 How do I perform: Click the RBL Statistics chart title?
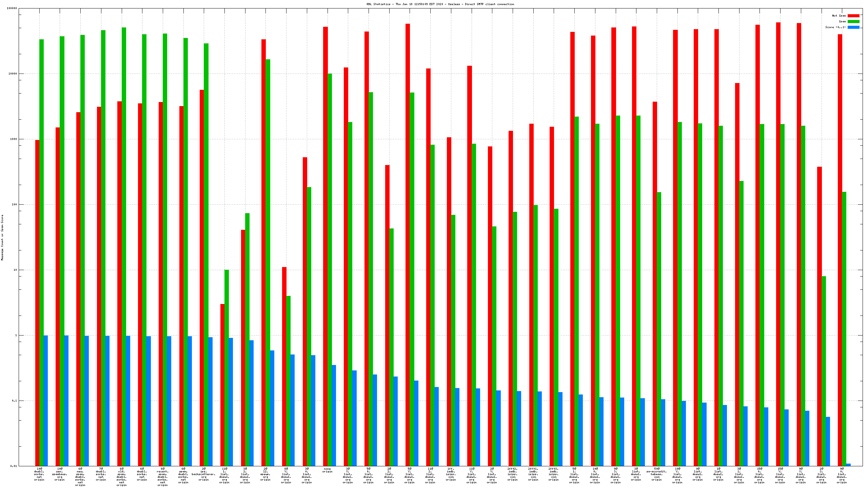(440, 4)
